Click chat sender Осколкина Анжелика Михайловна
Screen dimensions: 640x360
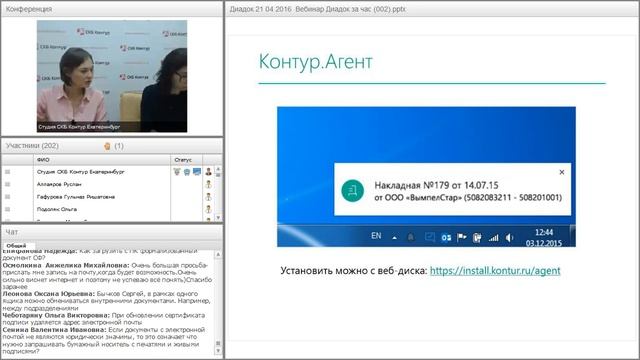pos(66,265)
